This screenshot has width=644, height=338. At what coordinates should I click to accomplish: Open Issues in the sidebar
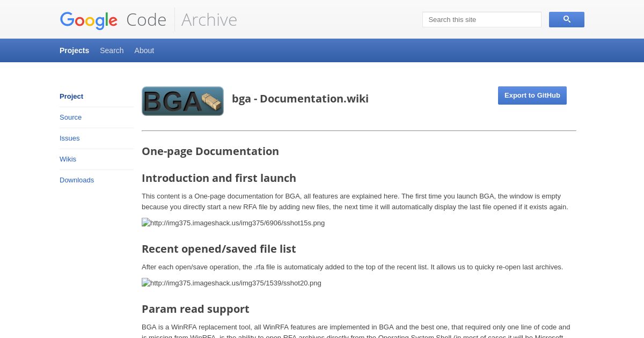70,138
